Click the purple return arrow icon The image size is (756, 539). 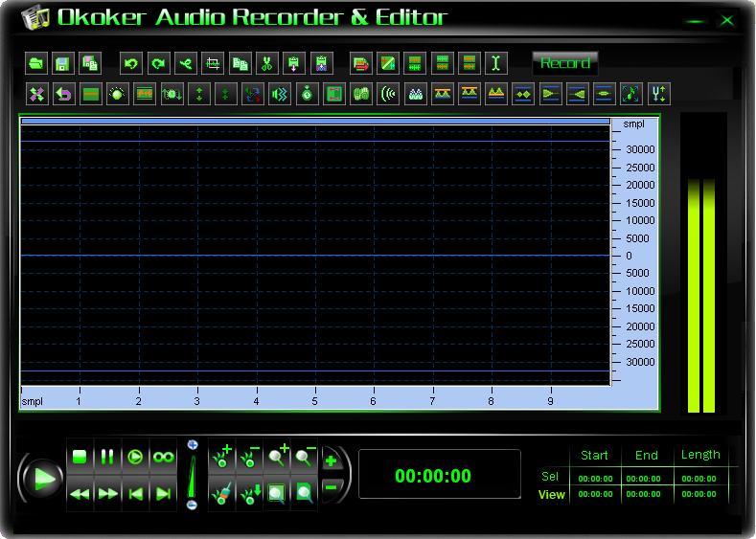(63, 94)
